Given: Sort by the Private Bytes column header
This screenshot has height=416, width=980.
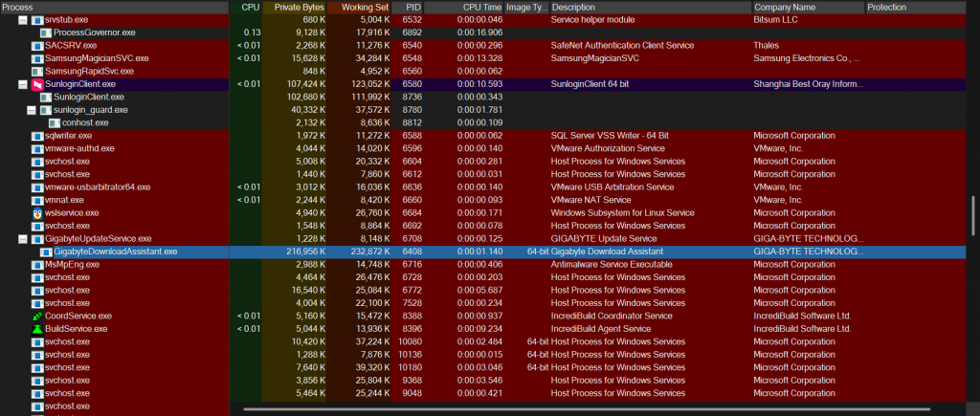Looking at the screenshot, I should [x=295, y=7].
